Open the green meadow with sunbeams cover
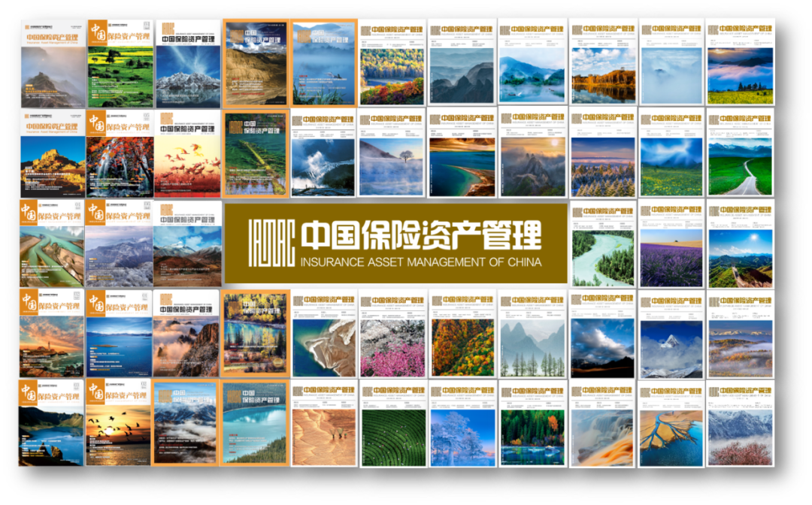This screenshot has width=812, height=505. 671,153
